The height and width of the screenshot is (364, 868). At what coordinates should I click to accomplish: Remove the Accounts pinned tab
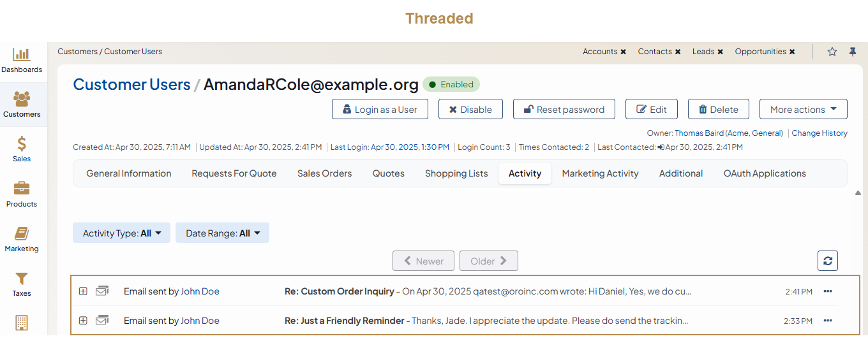point(624,52)
